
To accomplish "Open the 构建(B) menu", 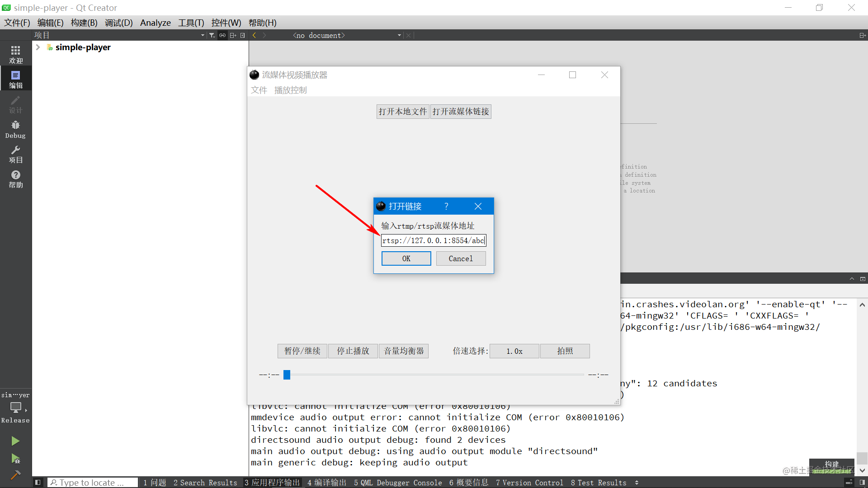I will [x=84, y=23].
